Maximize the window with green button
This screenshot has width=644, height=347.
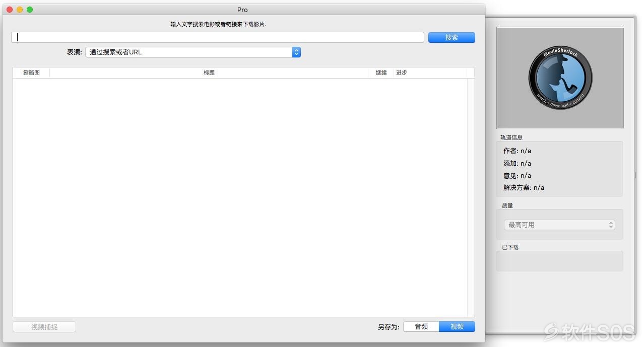(x=30, y=10)
